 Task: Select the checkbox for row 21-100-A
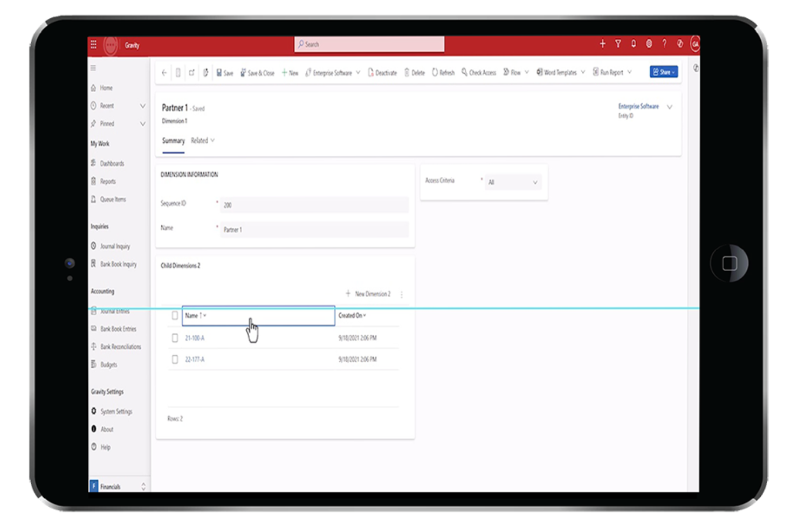(175, 338)
